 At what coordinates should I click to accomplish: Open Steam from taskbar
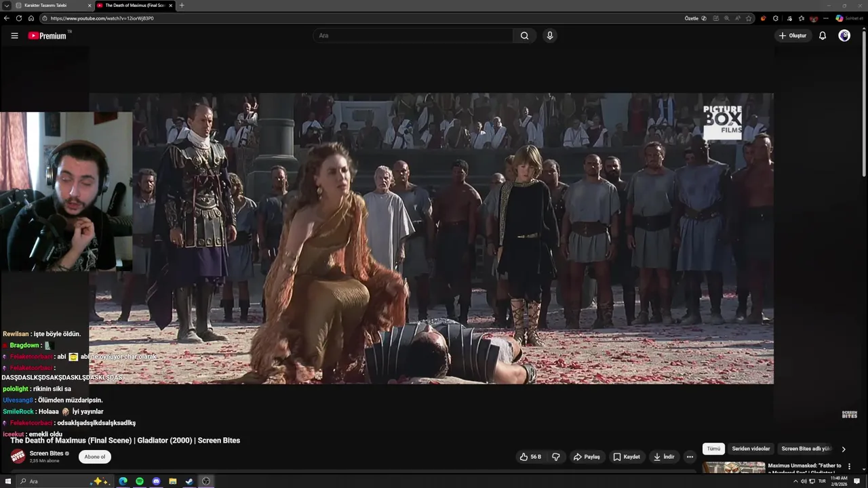(x=189, y=481)
